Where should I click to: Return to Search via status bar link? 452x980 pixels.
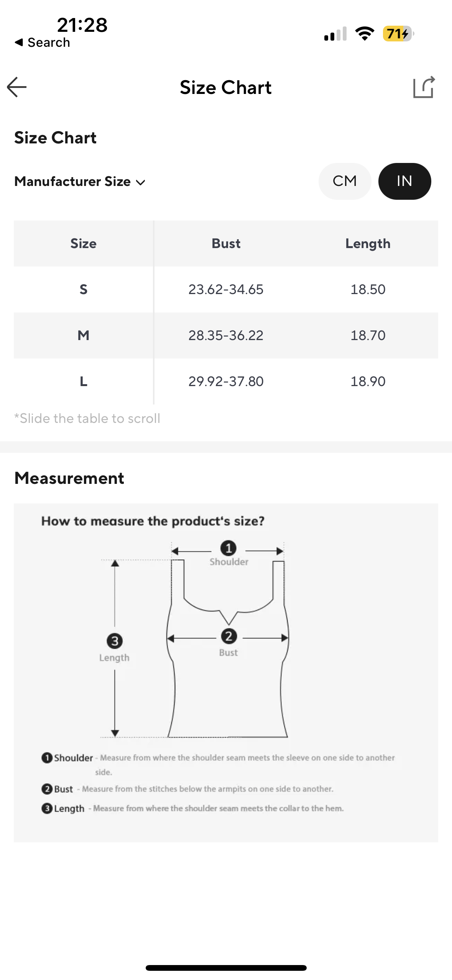[42, 42]
